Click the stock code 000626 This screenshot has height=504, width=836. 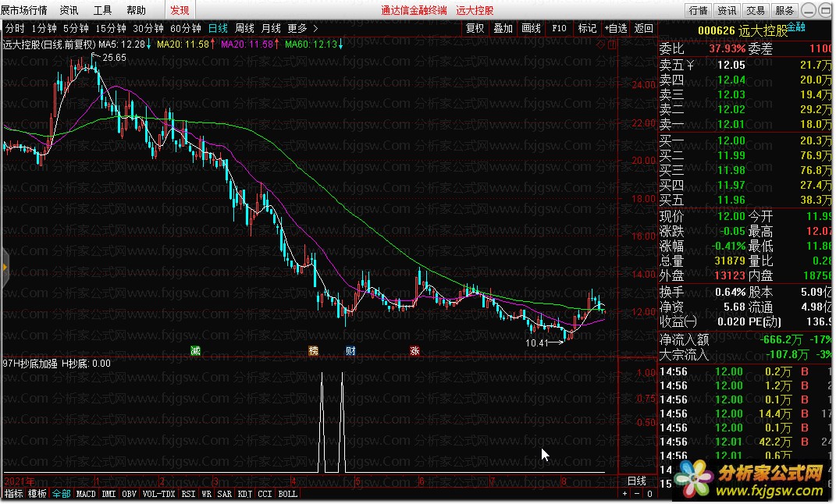[x=716, y=31]
